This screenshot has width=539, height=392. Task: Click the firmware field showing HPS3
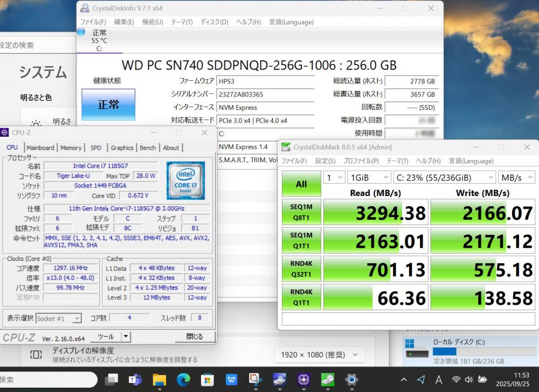tap(265, 81)
